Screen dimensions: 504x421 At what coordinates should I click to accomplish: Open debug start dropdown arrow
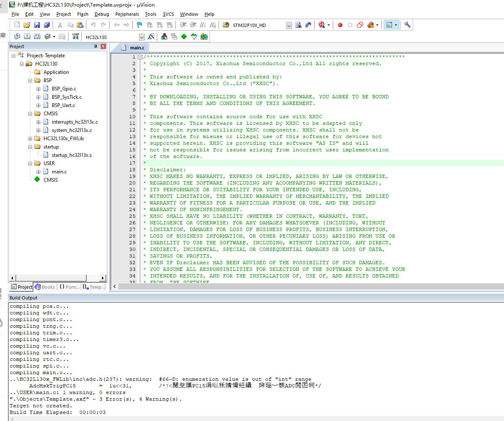[329, 25]
